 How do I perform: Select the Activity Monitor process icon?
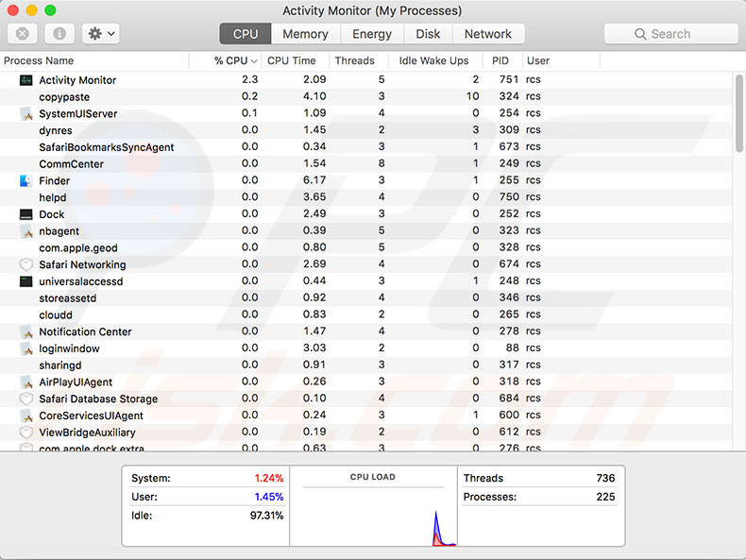pos(25,80)
